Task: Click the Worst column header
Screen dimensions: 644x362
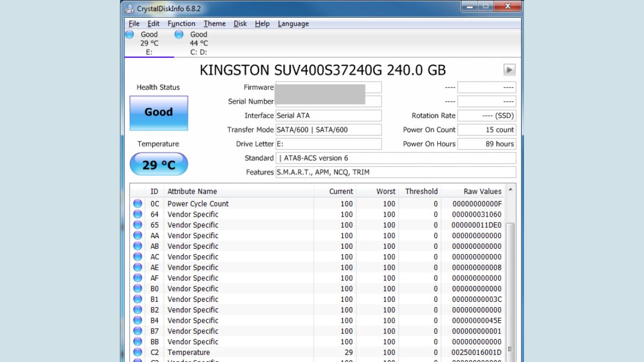Action: (x=377, y=191)
